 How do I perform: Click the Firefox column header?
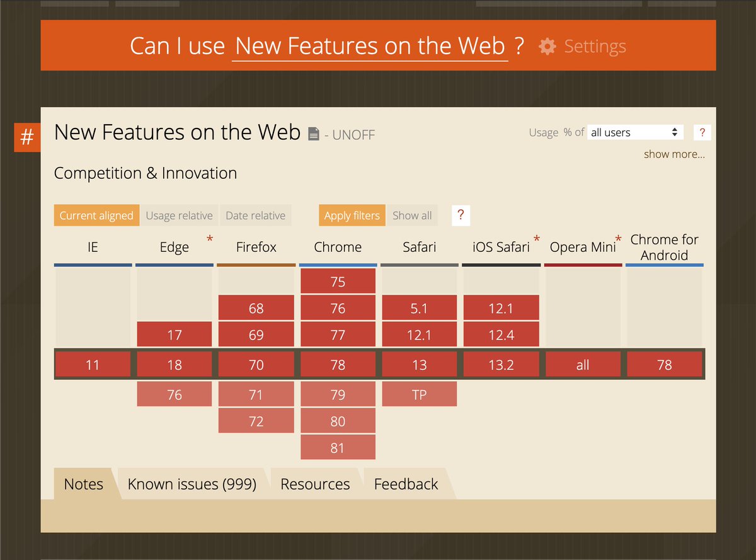point(256,247)
